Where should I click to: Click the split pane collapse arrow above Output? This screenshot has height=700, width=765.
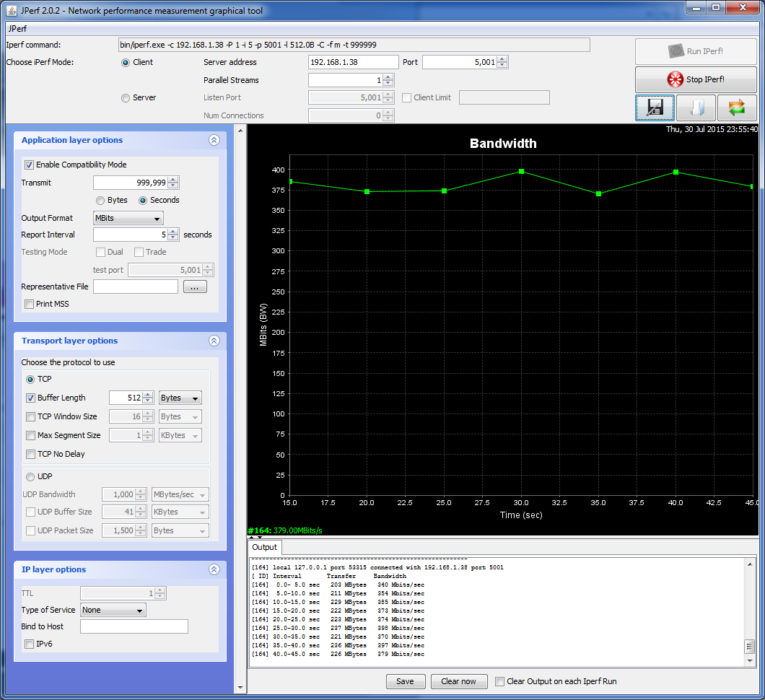252,537
